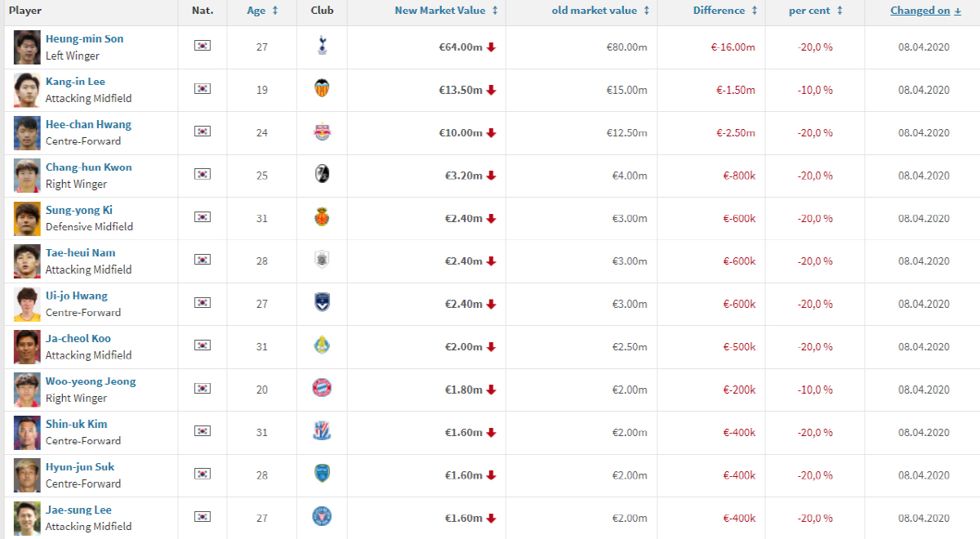Click Mallorca crest in Sung-yong Ki row
The image size is (980, 539).
(x=322, y=218)
